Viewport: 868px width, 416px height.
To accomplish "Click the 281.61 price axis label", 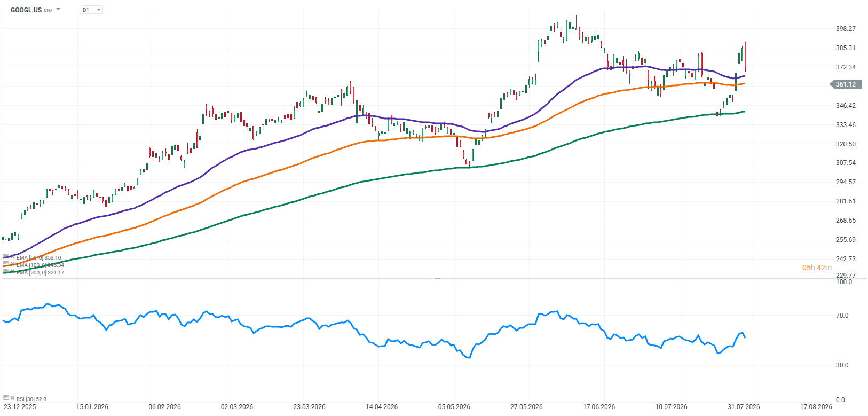I will (846, 201).
